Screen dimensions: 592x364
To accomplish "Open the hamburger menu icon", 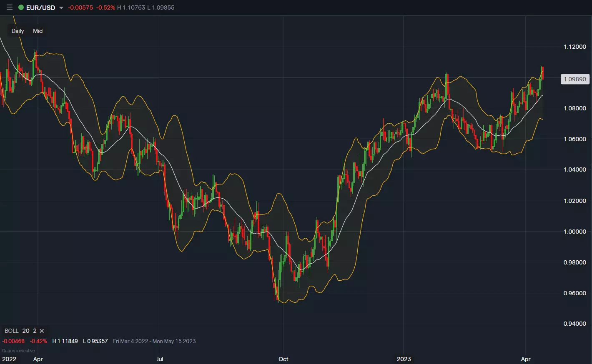I will pos(10,7).
